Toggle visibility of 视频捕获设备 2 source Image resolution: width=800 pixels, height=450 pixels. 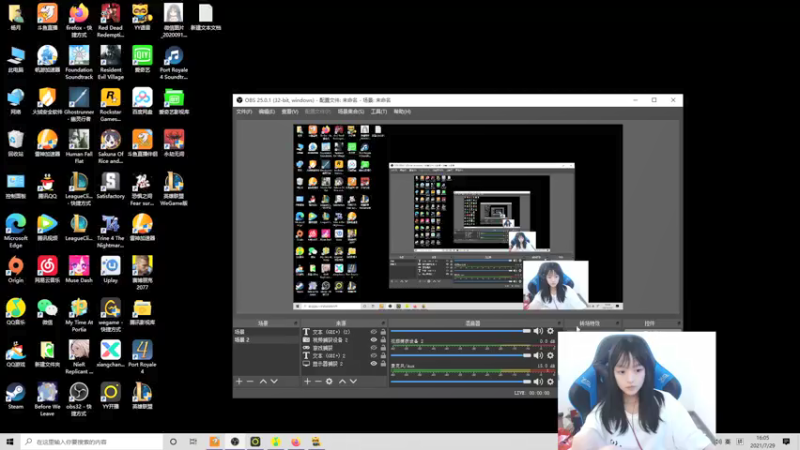(373, 340)
